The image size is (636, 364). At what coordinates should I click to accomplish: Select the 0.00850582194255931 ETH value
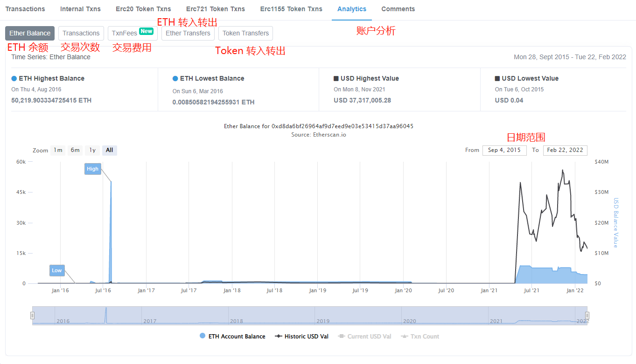tap(213, 102)
